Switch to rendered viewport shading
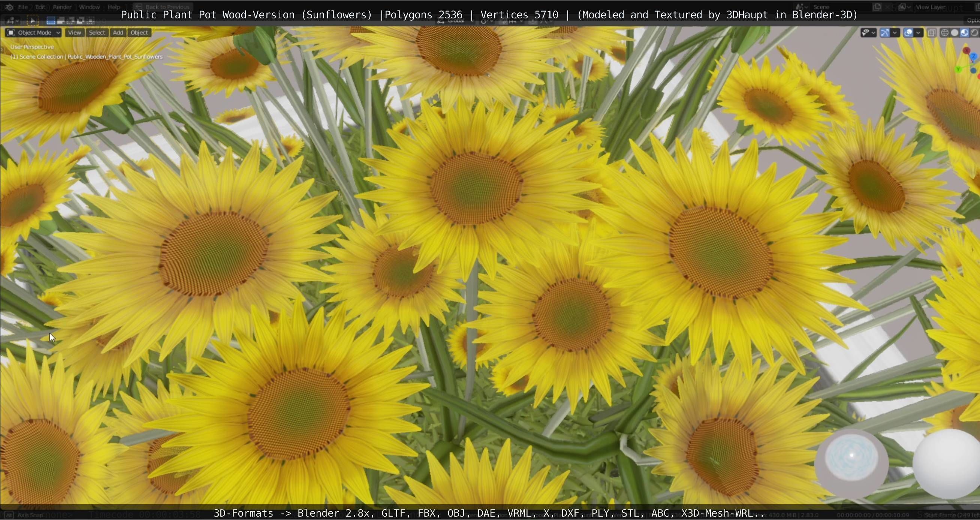 click(974, 33)
